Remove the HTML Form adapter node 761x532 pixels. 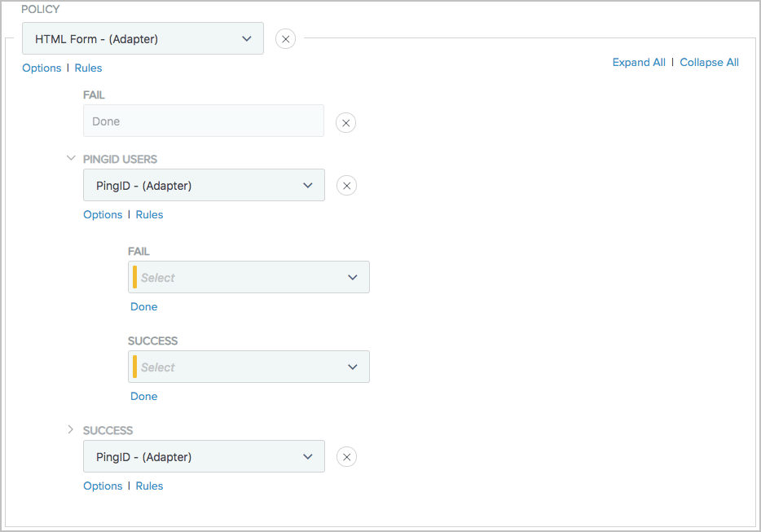click(285, 38)
